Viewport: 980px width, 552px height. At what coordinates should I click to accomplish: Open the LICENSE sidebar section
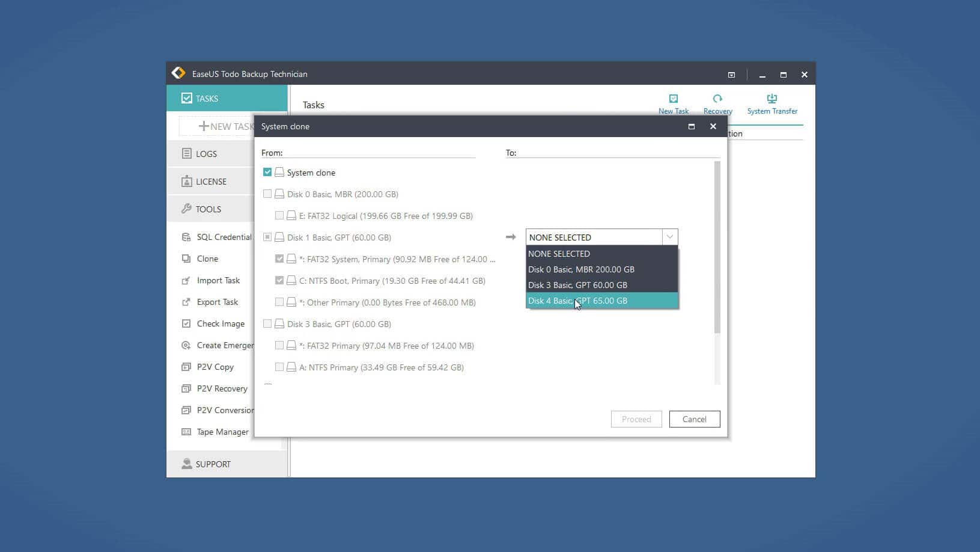point(210,181)
